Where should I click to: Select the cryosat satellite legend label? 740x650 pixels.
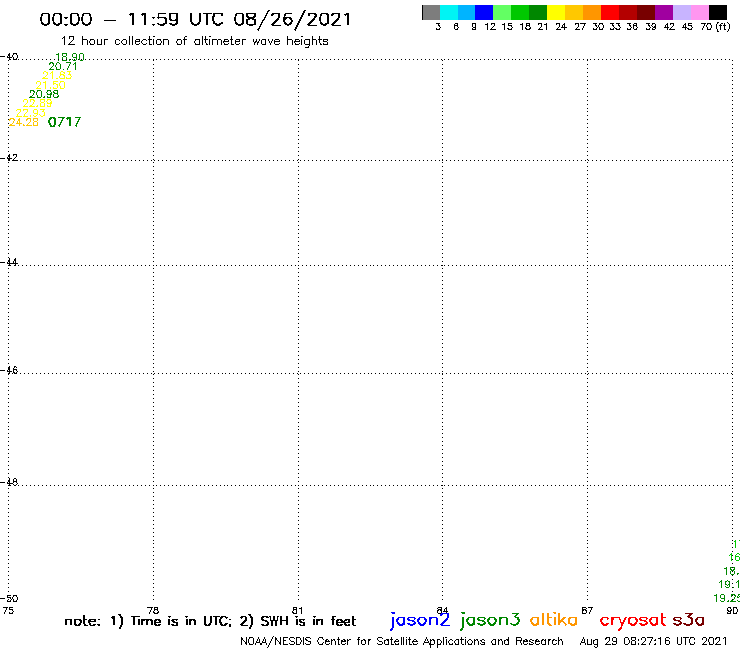point(633,620)
